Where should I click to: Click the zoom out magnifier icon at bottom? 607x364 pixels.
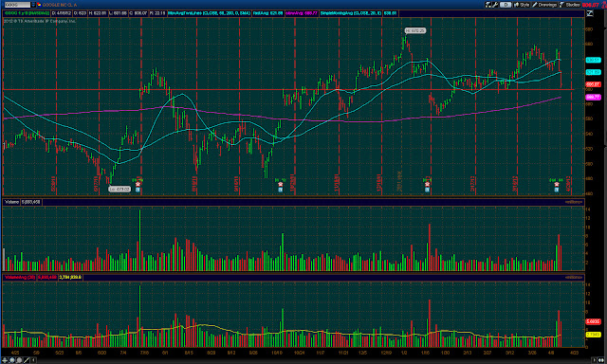[19, 360]
